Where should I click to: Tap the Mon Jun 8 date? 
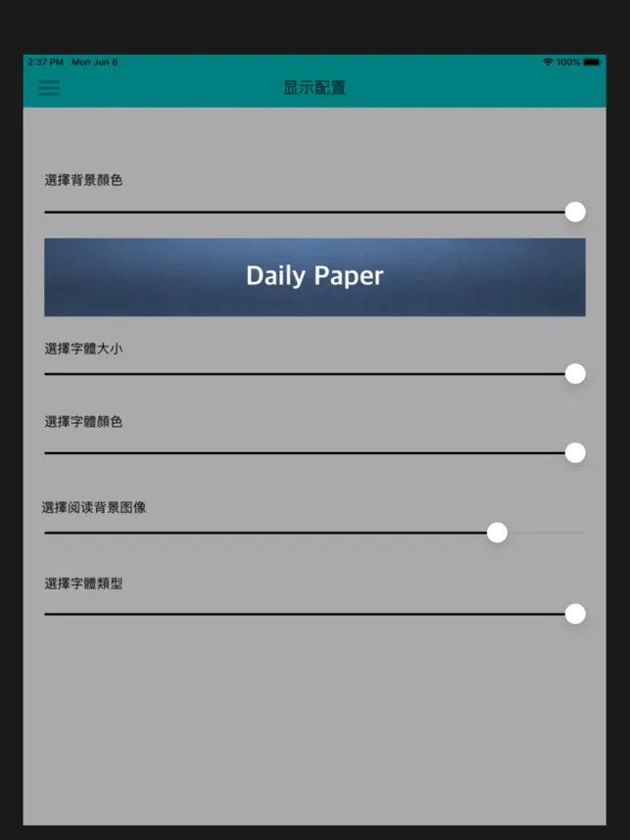tap(94, 62)
